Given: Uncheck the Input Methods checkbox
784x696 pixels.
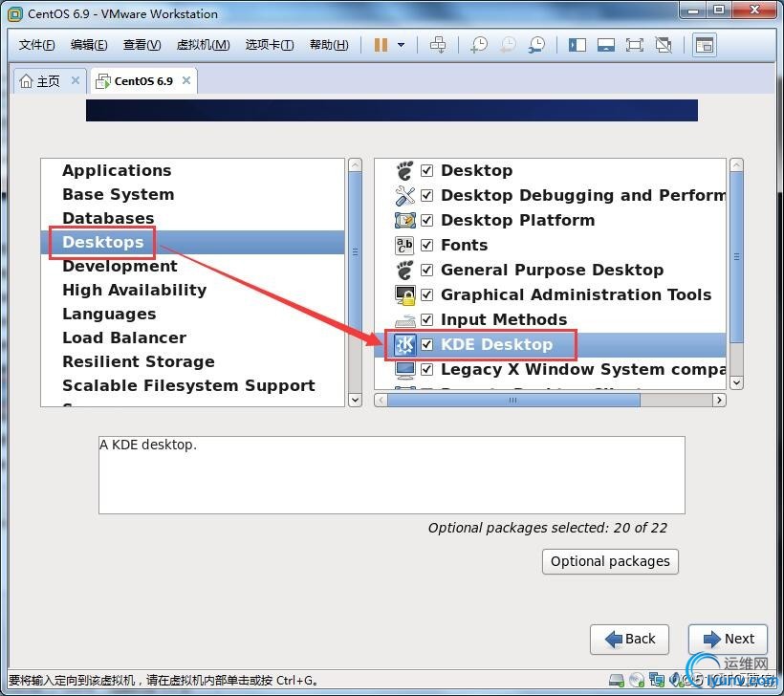Looking at the screenshot, I should tap(426, 319).
